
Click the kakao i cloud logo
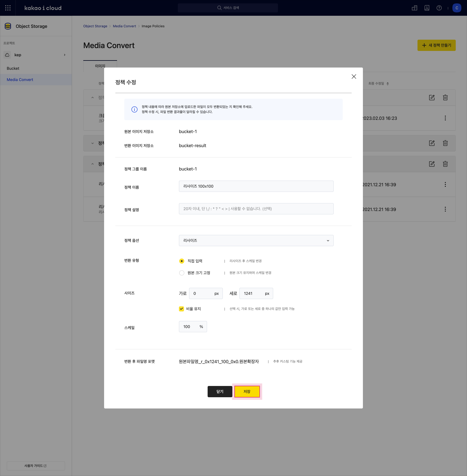43,8
